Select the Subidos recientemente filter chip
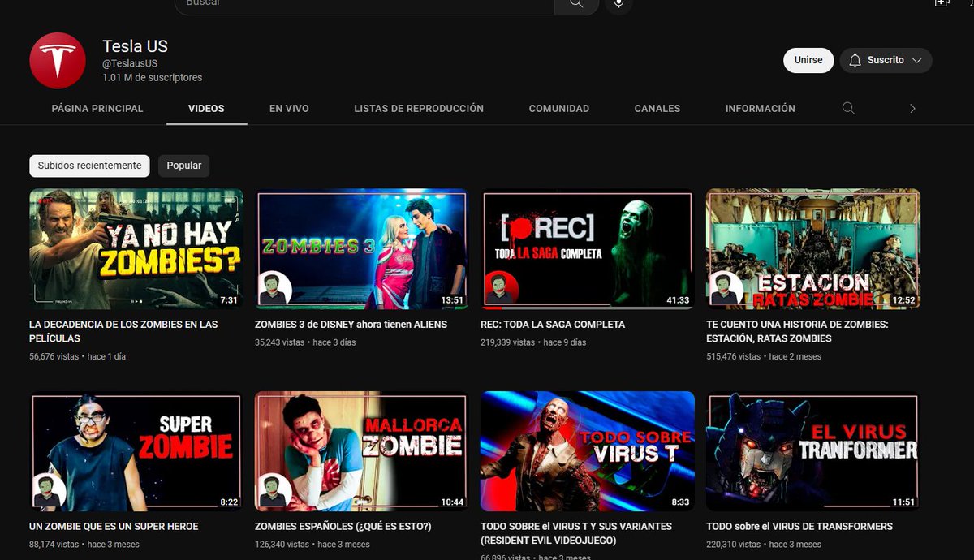 coord(89,166)
